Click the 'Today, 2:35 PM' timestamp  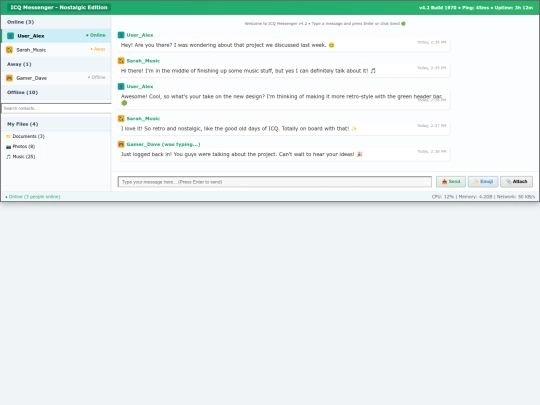click(432, 68)
